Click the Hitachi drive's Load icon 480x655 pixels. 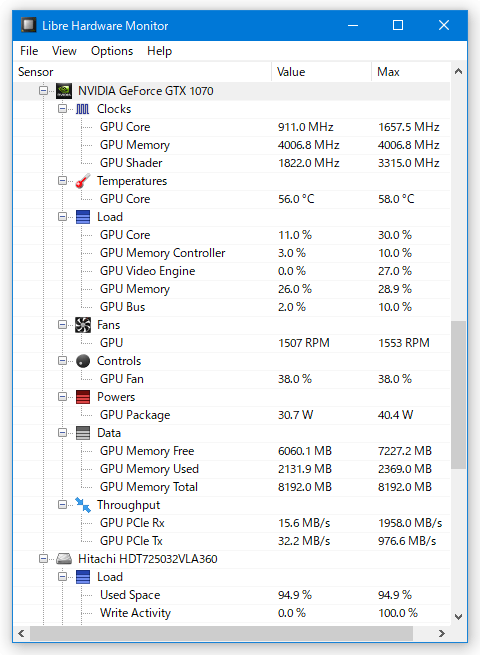pyautogui.click(x=83, y=577)
